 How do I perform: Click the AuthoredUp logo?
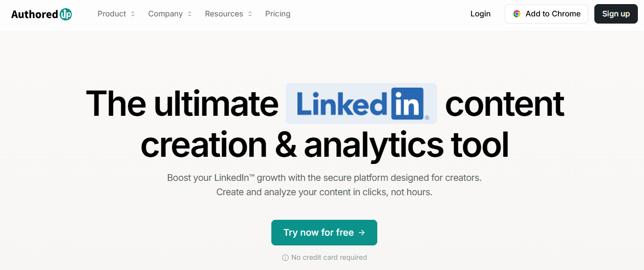(x=41, y=14)
